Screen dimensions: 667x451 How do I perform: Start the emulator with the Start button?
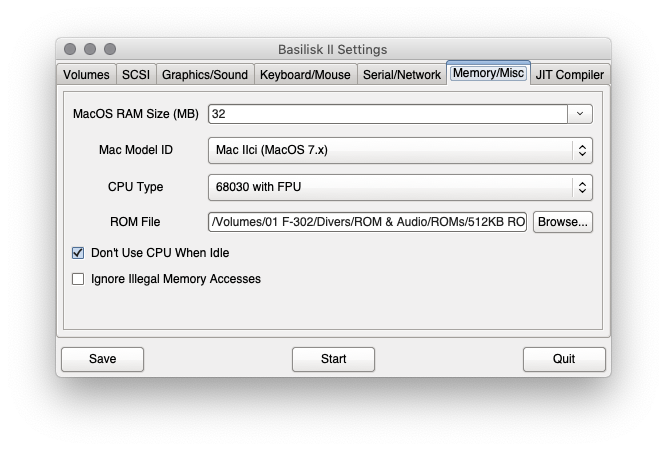tap(334, 359)
